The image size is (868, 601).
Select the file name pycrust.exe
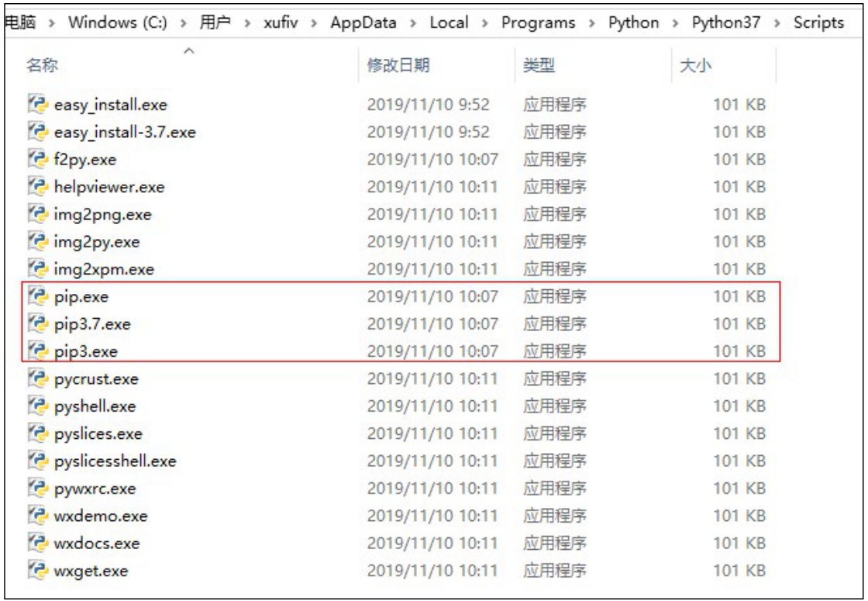click(96, 379)
